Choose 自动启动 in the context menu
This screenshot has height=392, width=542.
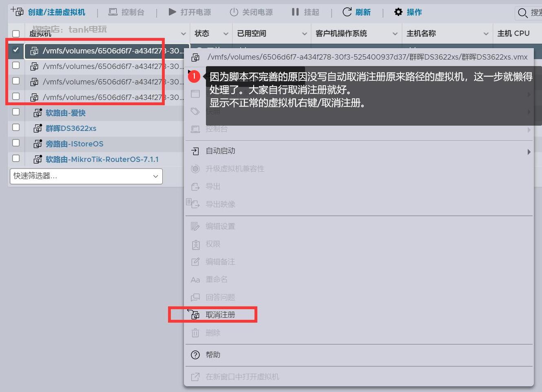pos(220,151)
